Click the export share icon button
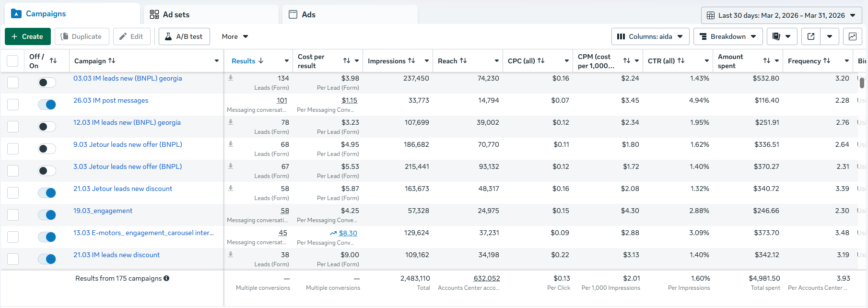 click(811, 36)
